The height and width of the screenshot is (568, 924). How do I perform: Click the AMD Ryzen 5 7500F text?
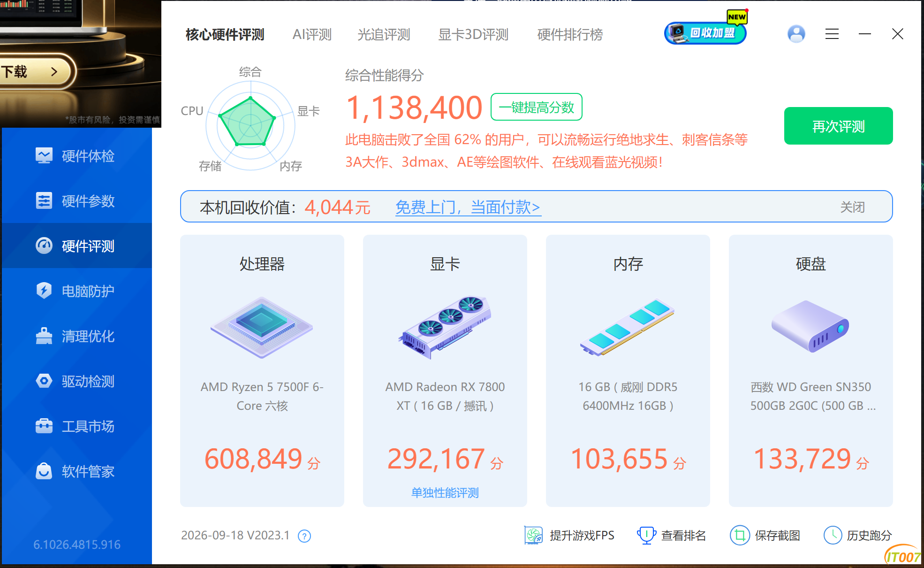262,396
